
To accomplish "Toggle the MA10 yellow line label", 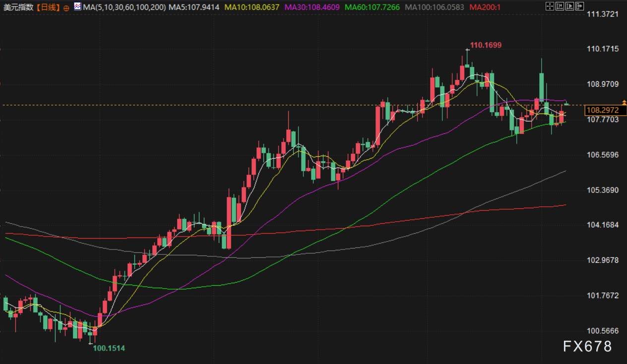I will point(251,7).
